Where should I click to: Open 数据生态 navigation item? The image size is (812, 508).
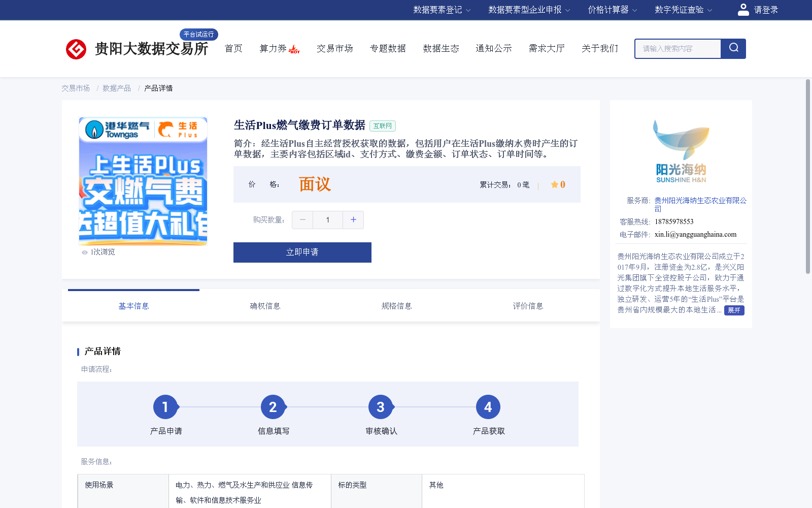click(441, 48)
